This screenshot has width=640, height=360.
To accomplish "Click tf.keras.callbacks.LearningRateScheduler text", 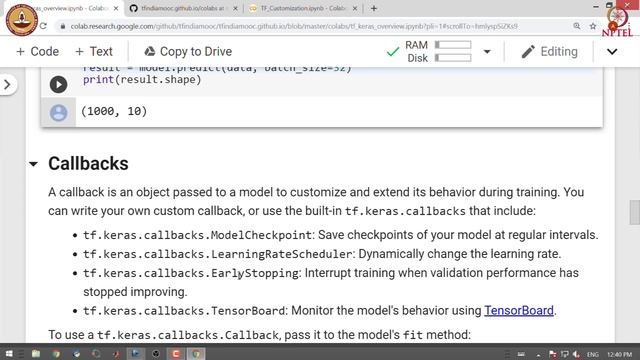I will (218, 254).
